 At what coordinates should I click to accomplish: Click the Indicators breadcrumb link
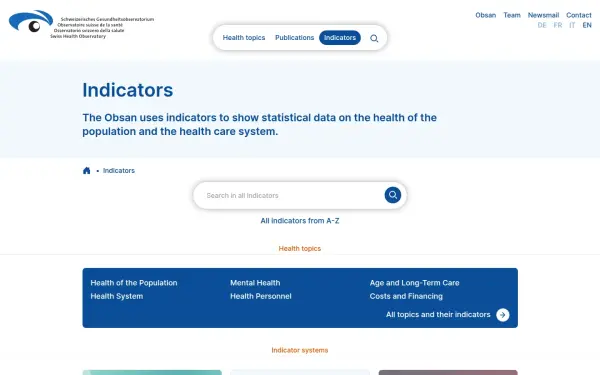(119, 171)
